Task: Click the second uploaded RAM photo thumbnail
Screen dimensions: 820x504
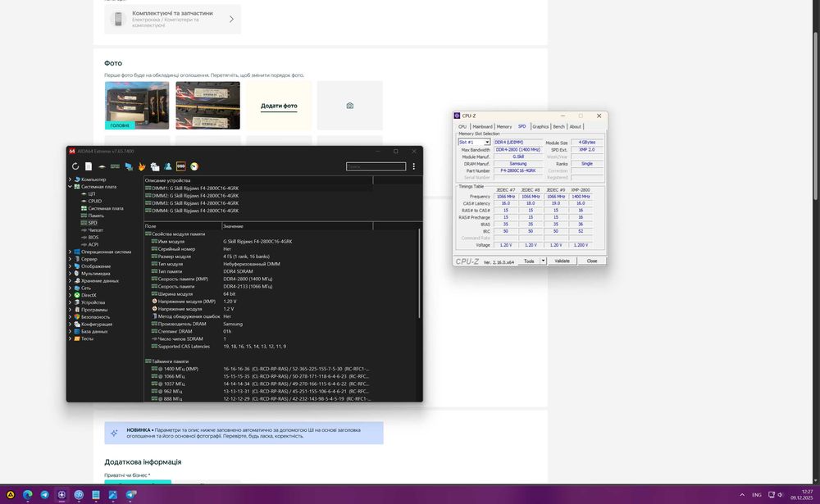Action: pyautogui.click(x=207, y=105)
